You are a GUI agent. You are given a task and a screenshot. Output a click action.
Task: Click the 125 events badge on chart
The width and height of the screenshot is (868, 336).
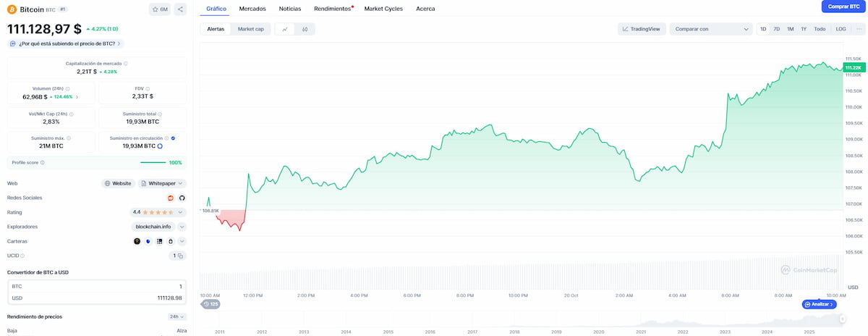coord(210,304)
